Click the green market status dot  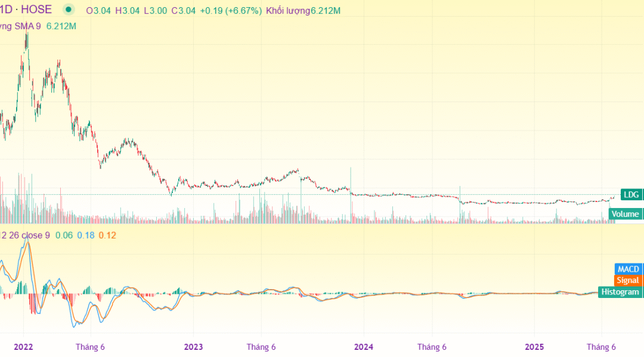(x=69, y=10)
